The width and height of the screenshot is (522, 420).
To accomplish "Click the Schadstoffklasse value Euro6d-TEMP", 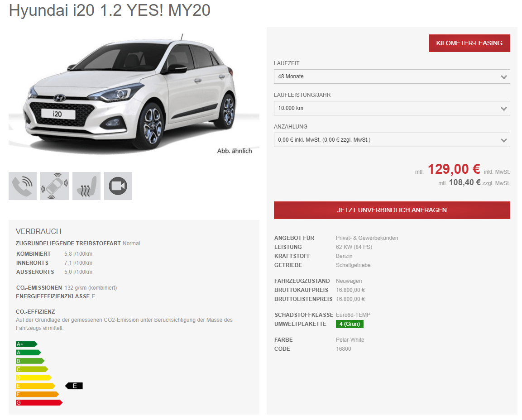I will coord(353,315).
